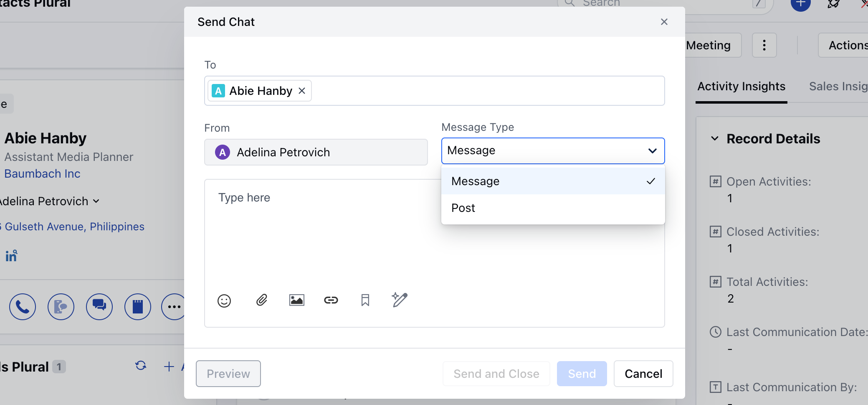The image size is (868, 405).
Task: Expand the Adelina Petrovich owner dropdown
Action: (96, 201)
